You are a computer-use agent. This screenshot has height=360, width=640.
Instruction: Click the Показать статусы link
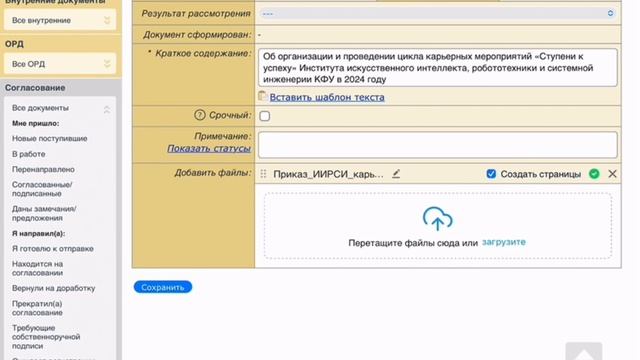pos(209,149)
